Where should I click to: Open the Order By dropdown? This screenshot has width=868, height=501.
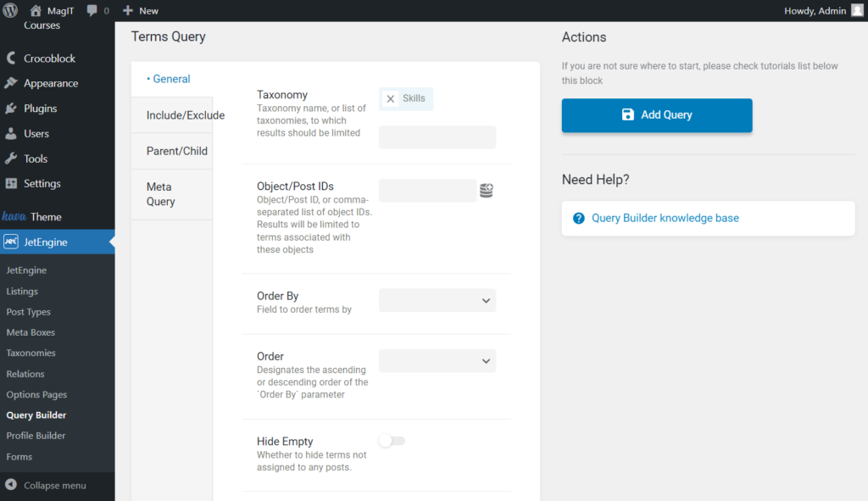click(x=437, y=301)
